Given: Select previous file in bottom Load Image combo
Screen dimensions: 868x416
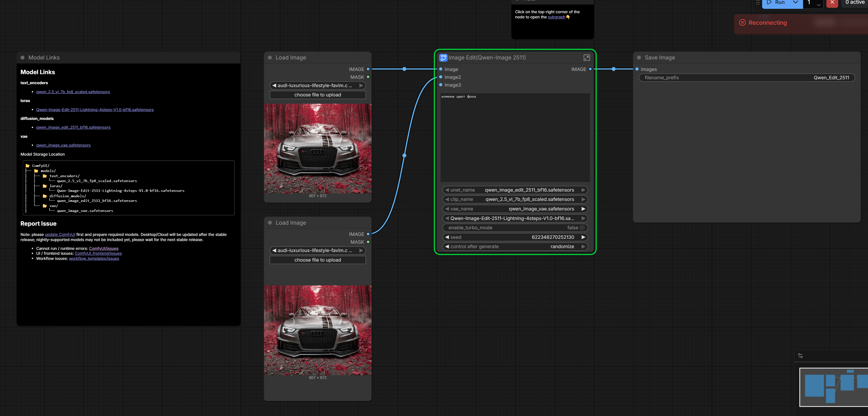Looking at the screenshot, I should [x=274, y=251].
